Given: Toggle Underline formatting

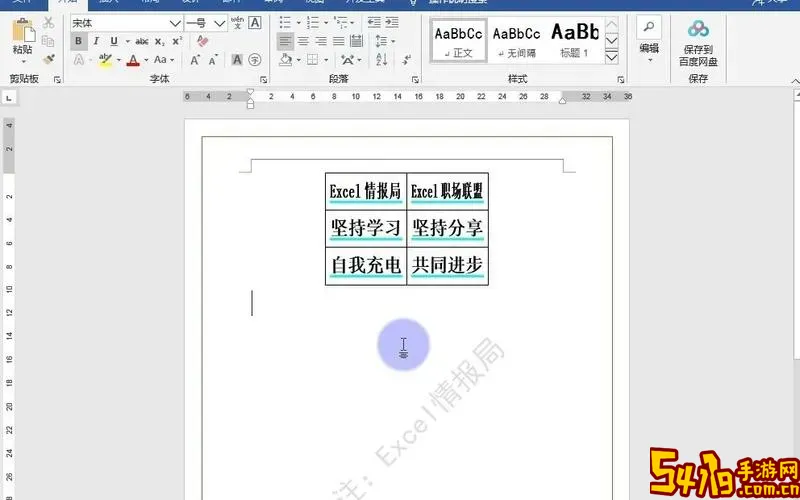Looking at the screenshot, I should coord(114,41).
